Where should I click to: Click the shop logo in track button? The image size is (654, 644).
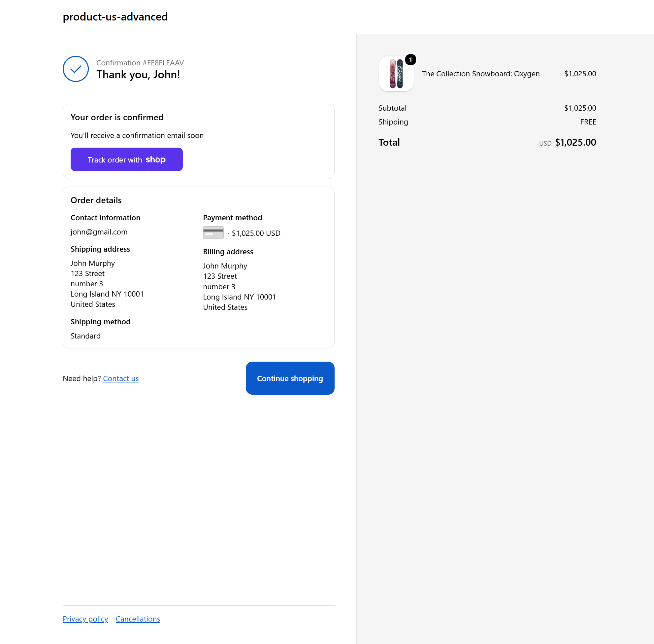[155, 159]
